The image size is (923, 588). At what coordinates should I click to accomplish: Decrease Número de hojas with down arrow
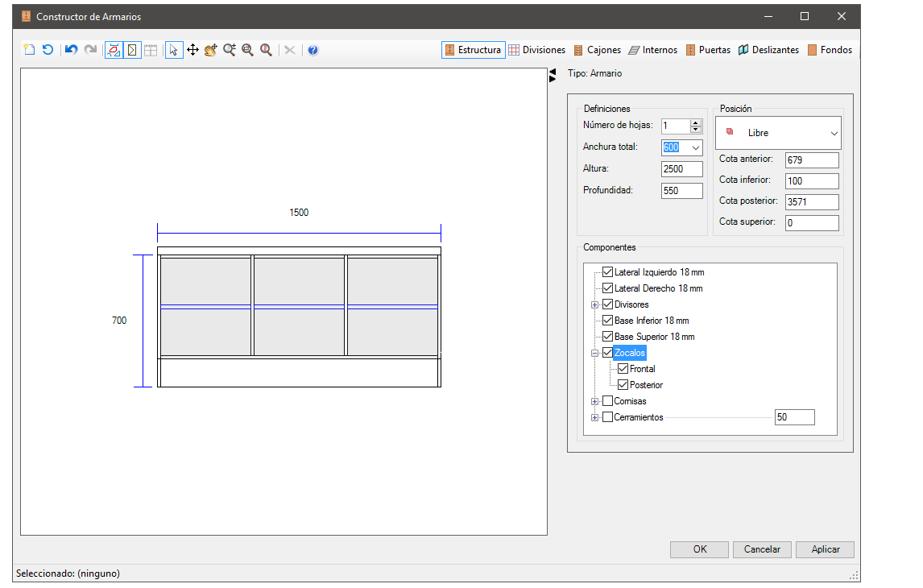pos(696,130)
